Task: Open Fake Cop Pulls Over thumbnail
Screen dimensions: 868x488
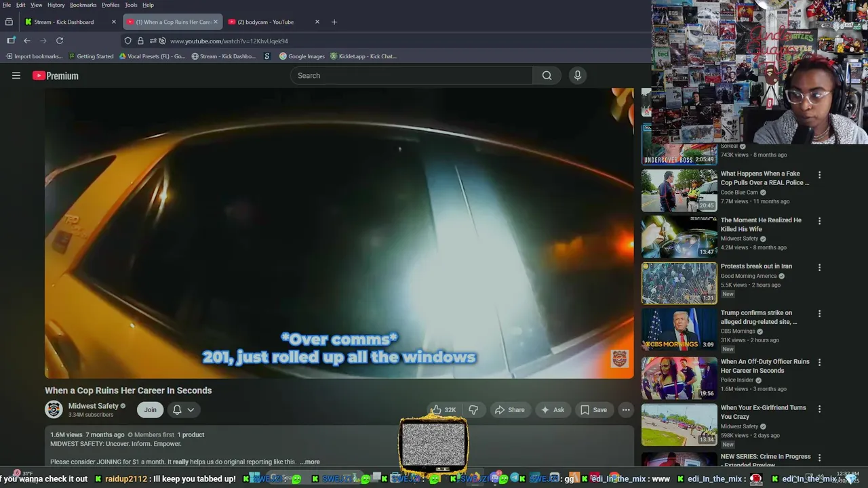Action: click(x=679, y=190)
